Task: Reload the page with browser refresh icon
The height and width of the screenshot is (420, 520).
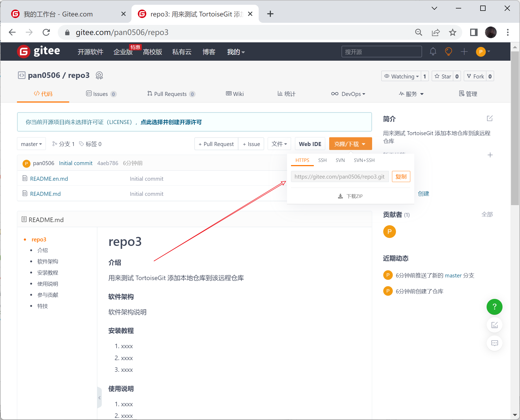Action: (x=46, y=32)
